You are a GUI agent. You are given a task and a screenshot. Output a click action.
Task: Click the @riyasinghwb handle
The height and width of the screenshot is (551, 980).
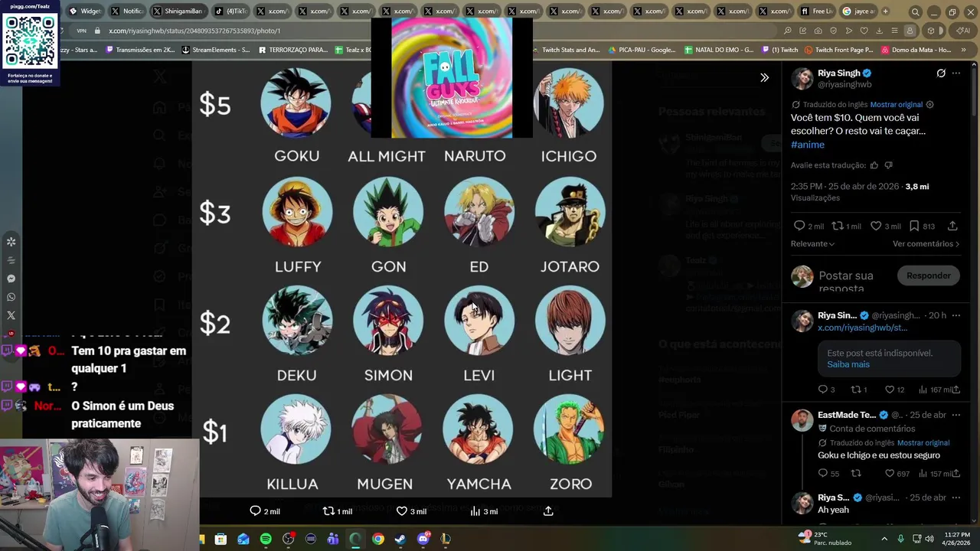click(x=844, y=85)
